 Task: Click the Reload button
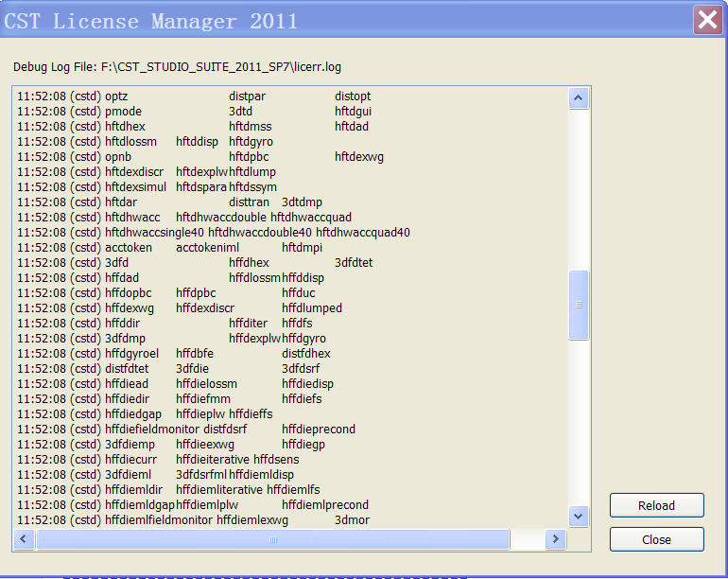click(x=656, y=505)
